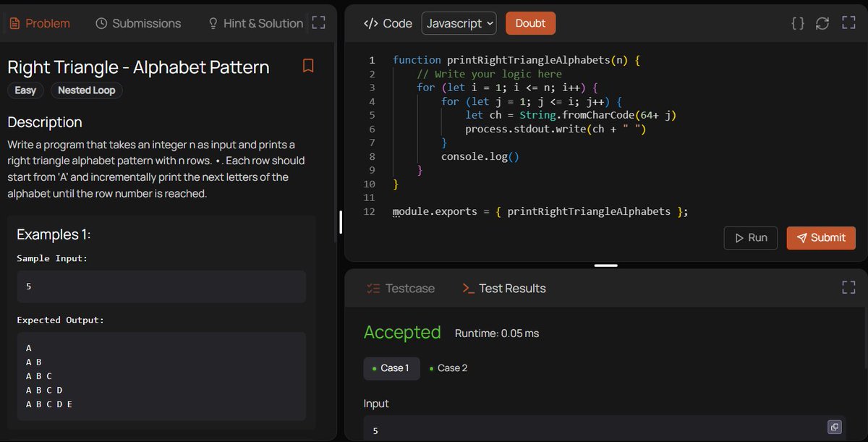Submit the solution

click(x=821, y=238)
